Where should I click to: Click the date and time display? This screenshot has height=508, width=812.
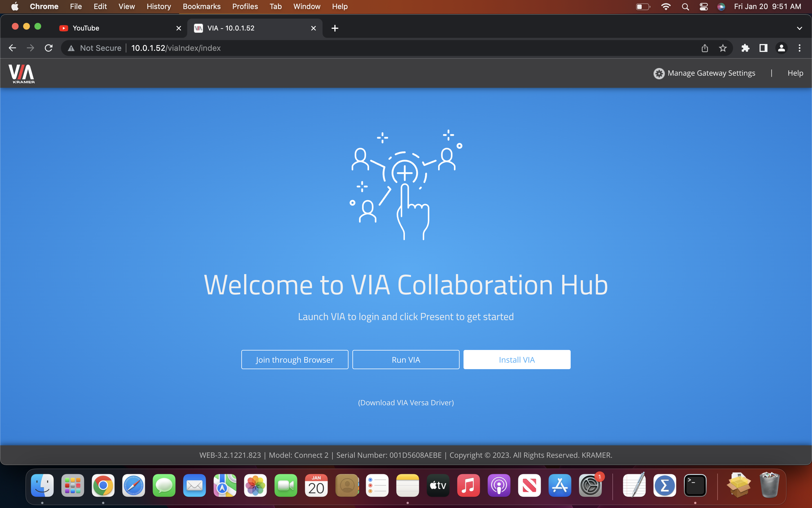pos(767,6)
